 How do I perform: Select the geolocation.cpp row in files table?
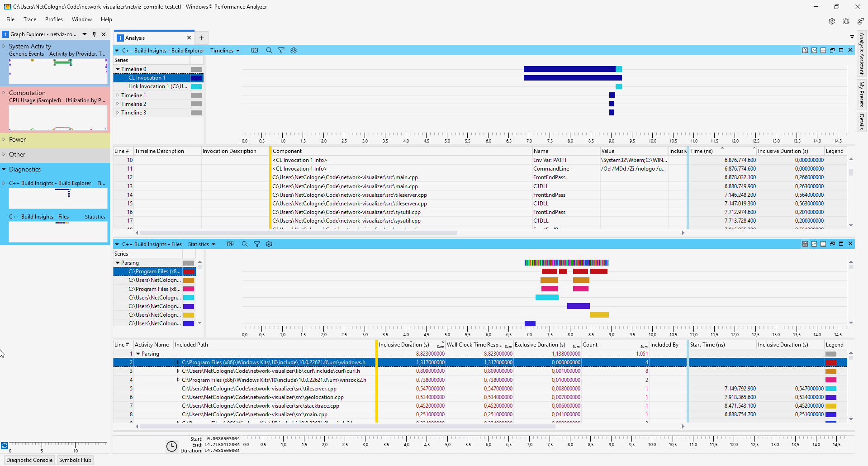pyautogui.click(x=479, y=397)
